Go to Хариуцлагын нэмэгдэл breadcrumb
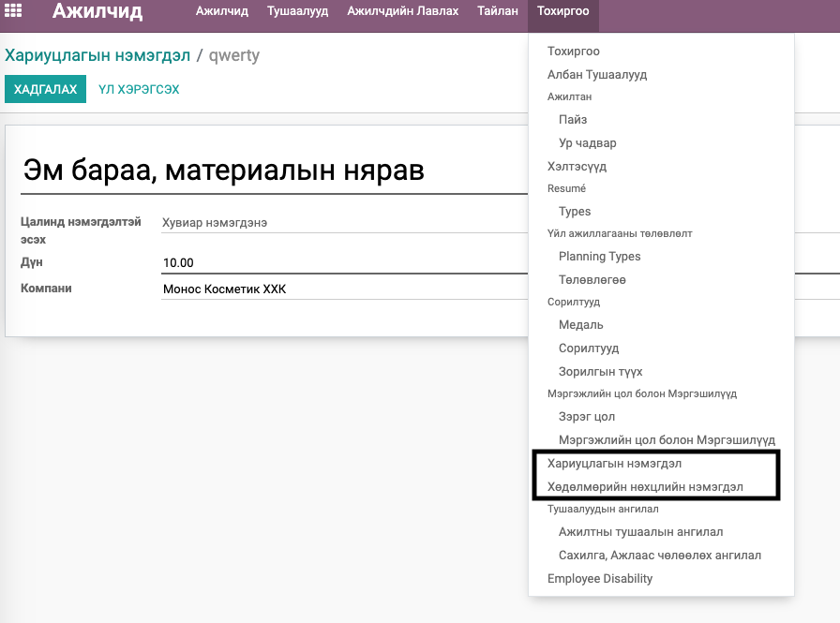Screen dimensions: 840x623 97,55
